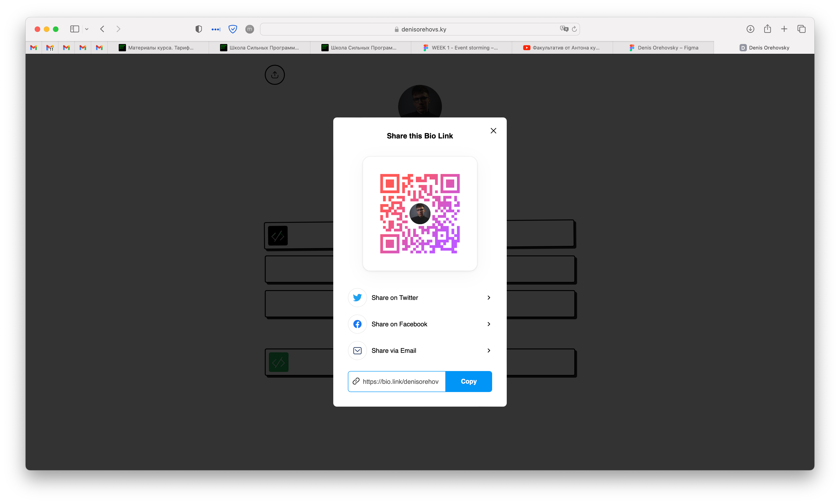The width and height of the screenshot is (840, 504).
Task: Reload the current page
Action: pos(574,29)
